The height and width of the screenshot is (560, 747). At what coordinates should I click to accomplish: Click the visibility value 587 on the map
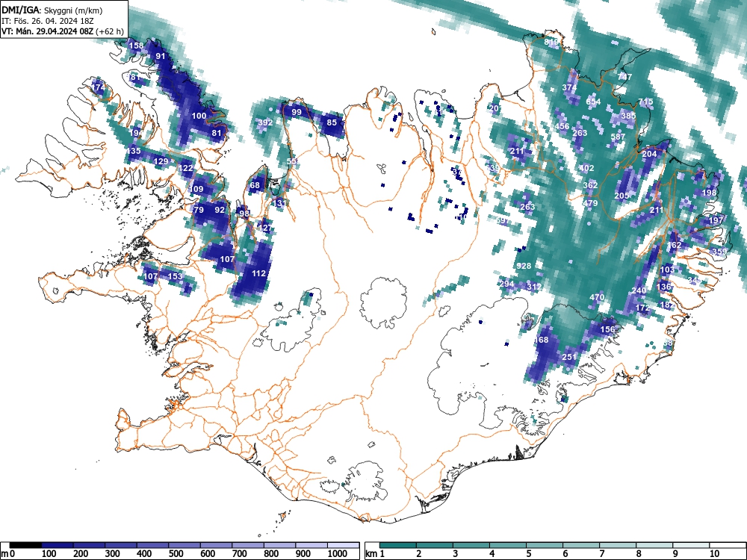click(618, 137)
